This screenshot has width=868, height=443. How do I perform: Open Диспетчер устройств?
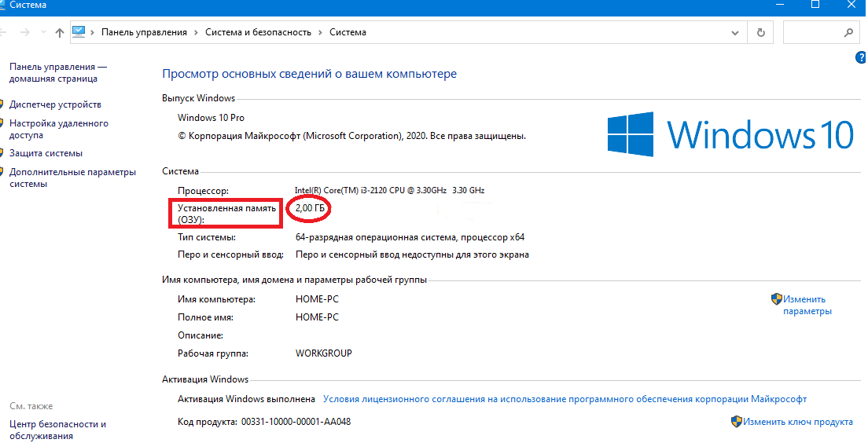point(55,104)
